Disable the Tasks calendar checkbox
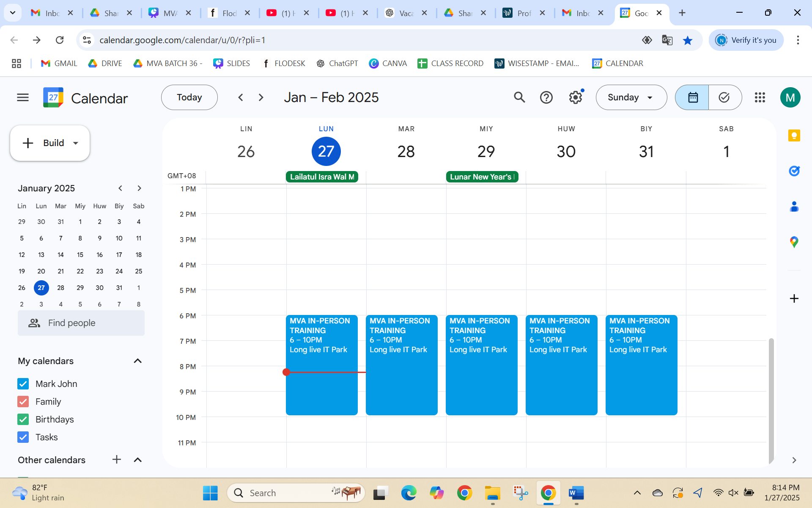812x508 pixels. pos(23,437)
